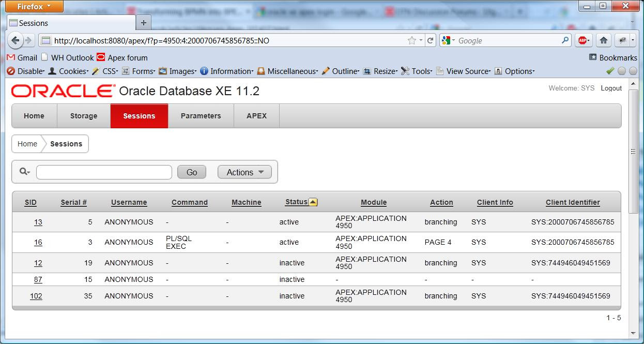The height and width of the screenshot is (344, 644).
Task: Open session SID 13 link
Action: [x=38, y=222]
